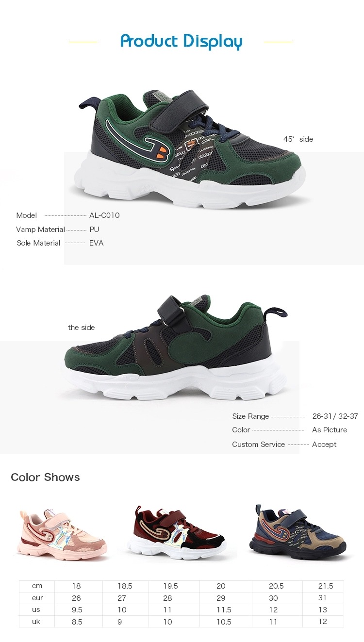Viewport: 364px width, 642px height.
Task: Click the uk 8.5 size cell
Action: pyautogui.click(x=78, y=622)
